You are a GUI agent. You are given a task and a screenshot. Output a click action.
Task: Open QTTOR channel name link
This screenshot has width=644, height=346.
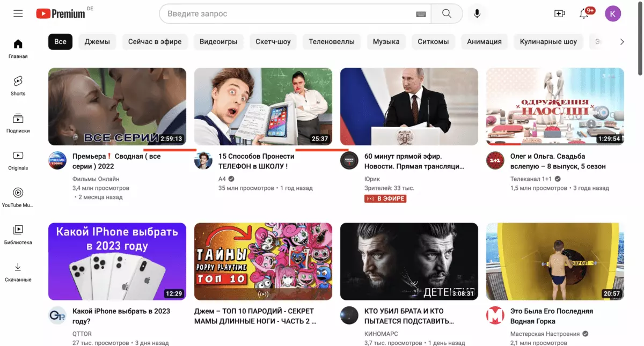[x=83, y=333]
